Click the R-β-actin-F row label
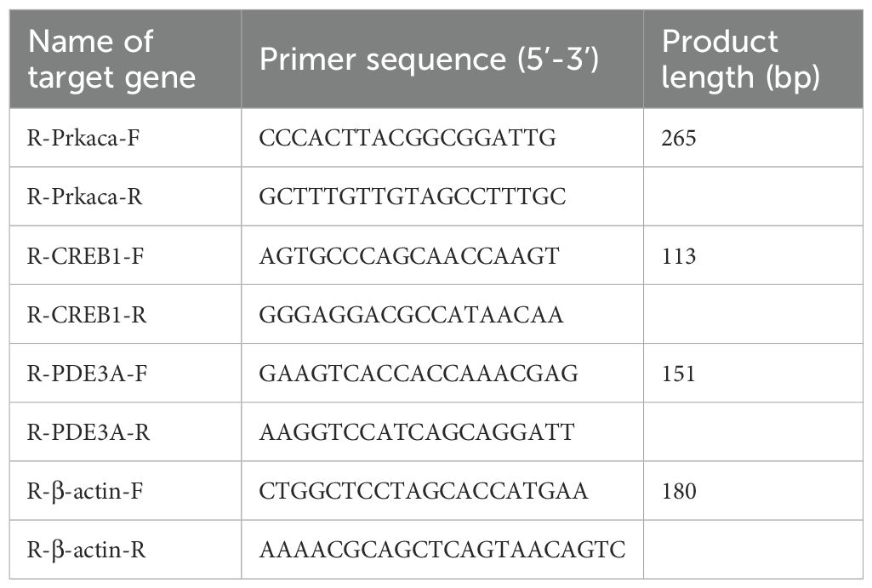Screen dimensions: 872x588 tap(83, 491)
